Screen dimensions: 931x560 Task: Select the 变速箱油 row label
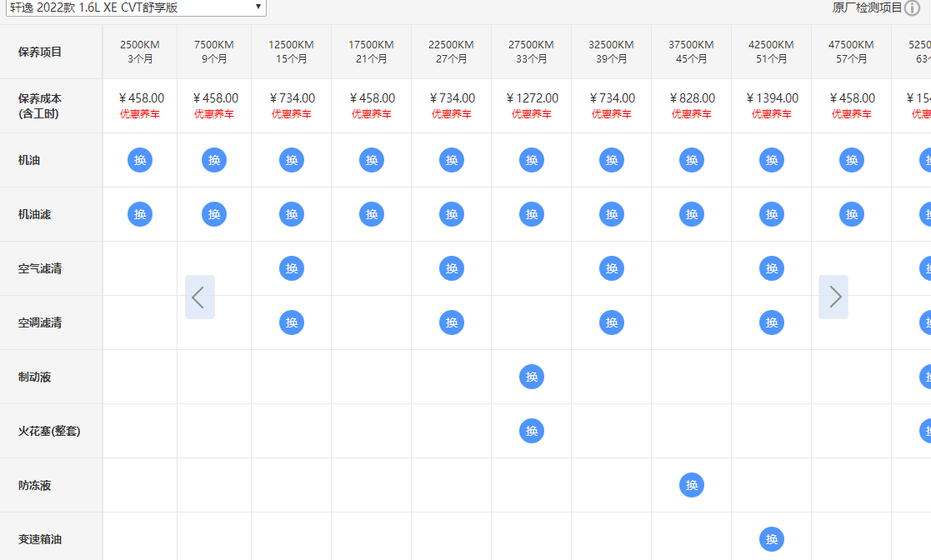tap(40, 539)
